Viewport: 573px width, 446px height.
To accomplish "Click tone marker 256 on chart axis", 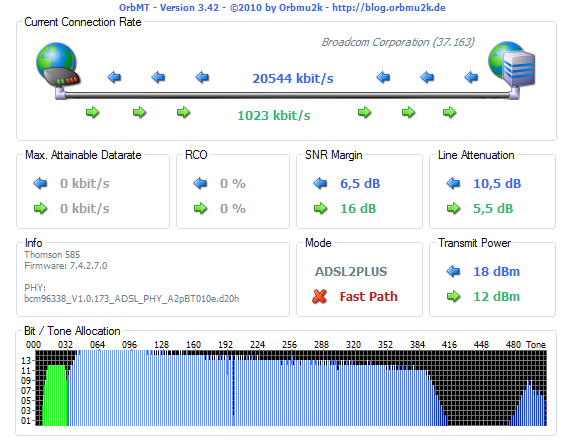I will click(x=289, y=345).
